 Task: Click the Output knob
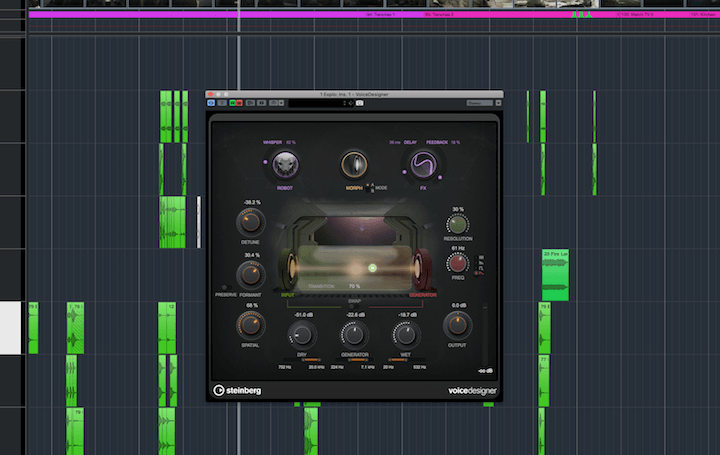click(x=457, y=325)
